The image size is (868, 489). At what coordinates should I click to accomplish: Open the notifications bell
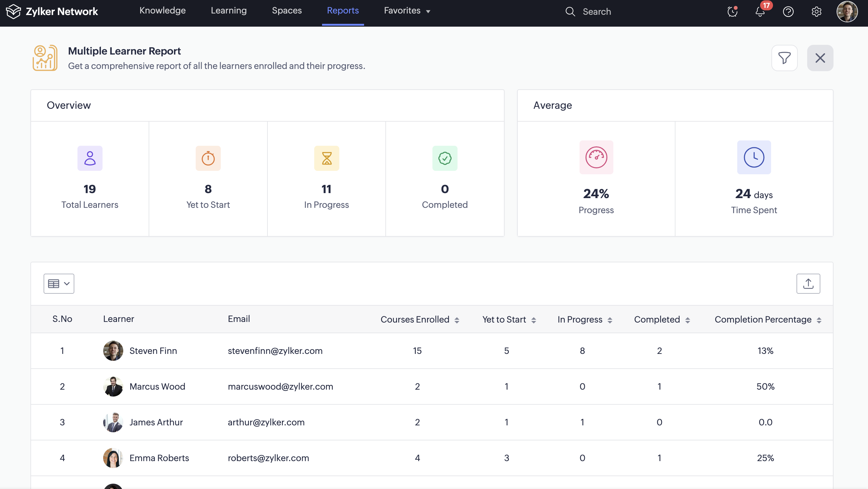click(x=760, y=12)
